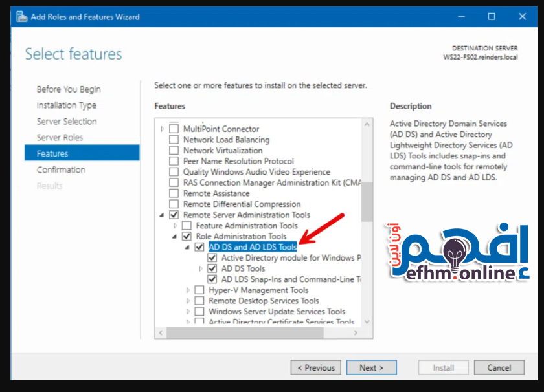Select Windows Server Update Services Tools item

pos(277,312)
